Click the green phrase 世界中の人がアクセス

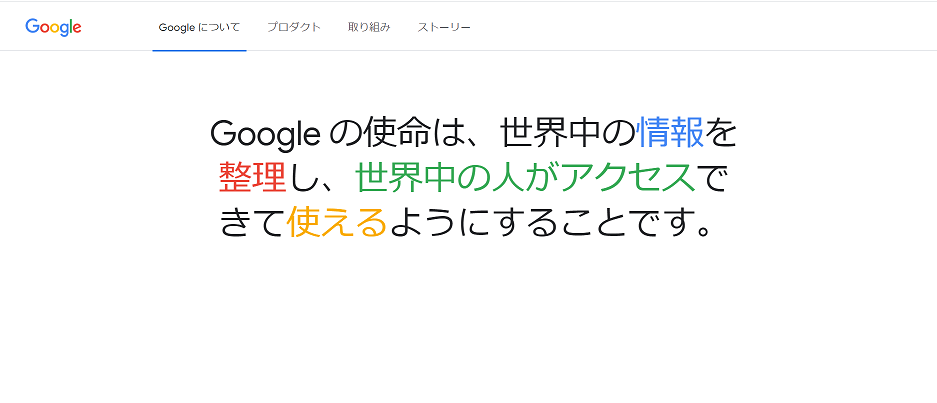coord(524,179)
